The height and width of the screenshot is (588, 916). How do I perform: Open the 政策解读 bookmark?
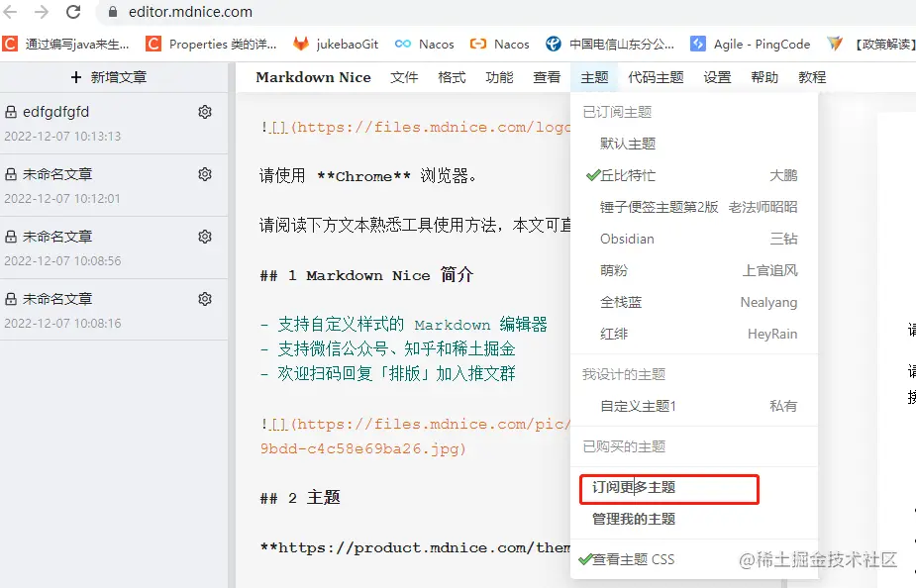(870, 44)
